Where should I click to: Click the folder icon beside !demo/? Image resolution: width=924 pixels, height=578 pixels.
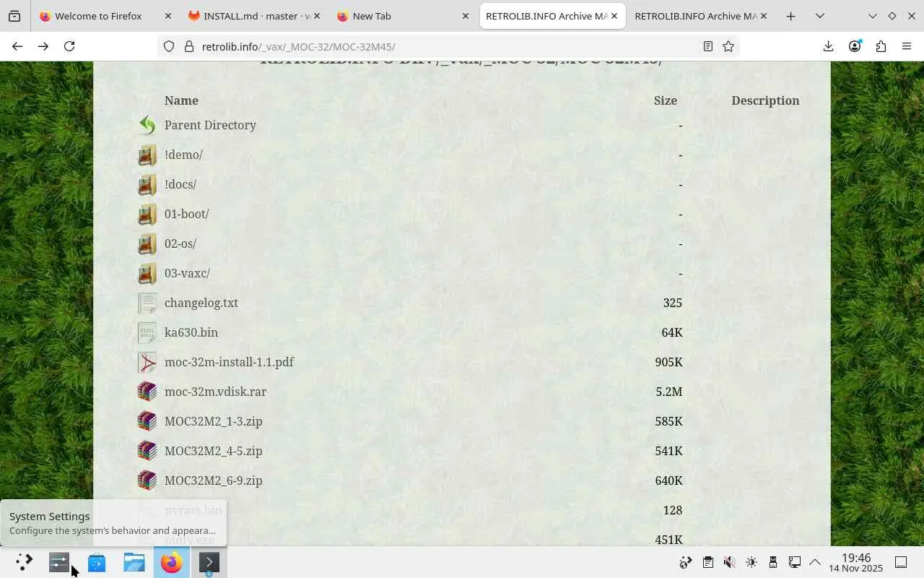click(147, 155)
